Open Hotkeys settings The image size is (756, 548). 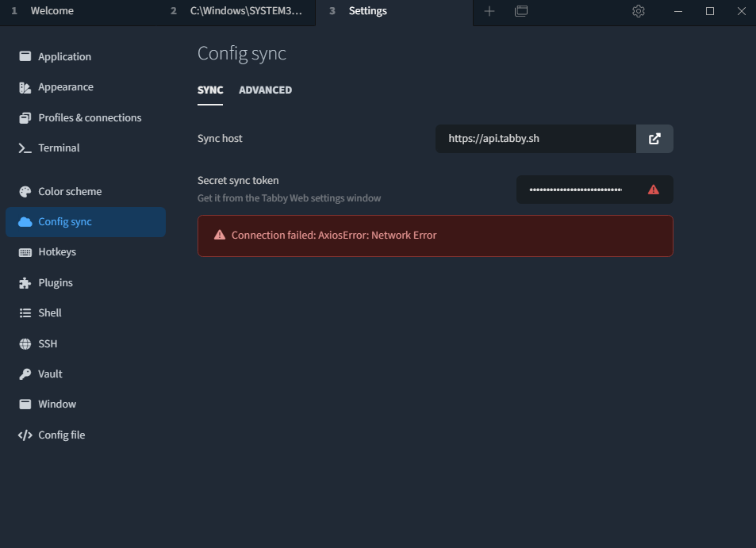coord(86,252)
